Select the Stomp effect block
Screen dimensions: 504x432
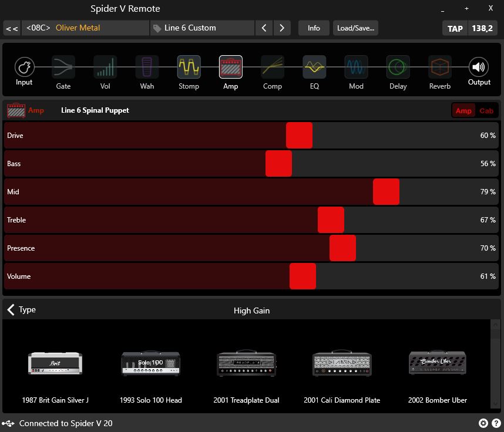click(189, 67)
